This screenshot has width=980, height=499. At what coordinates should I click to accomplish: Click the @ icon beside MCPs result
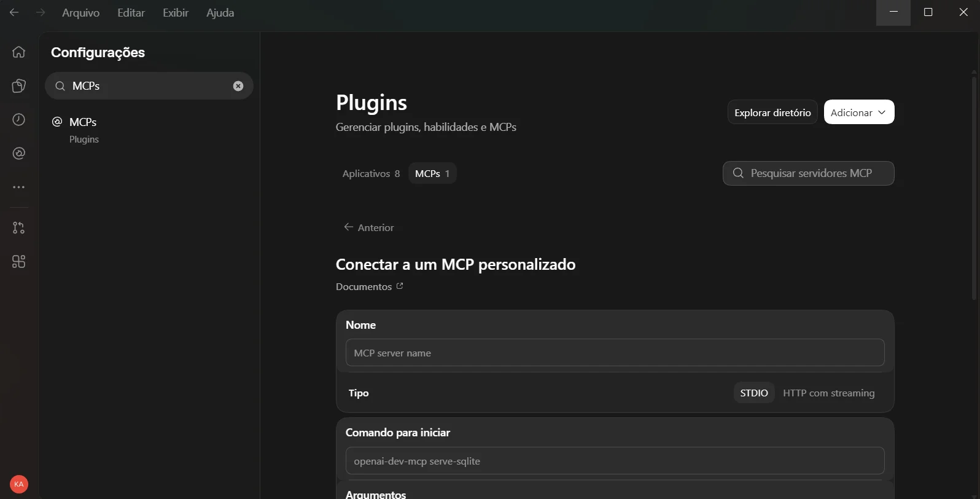pos(57,122)
